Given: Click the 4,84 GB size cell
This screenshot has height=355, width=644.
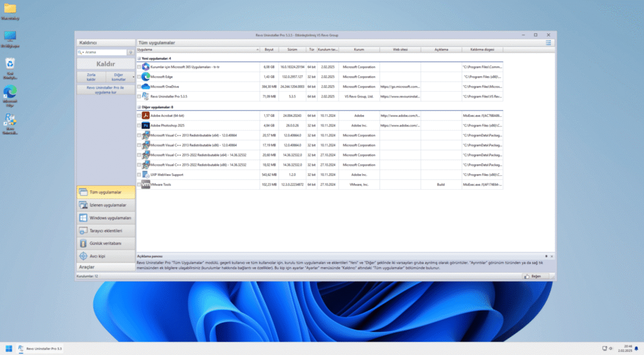Looking at the screenshot, I should coord(269,126).
